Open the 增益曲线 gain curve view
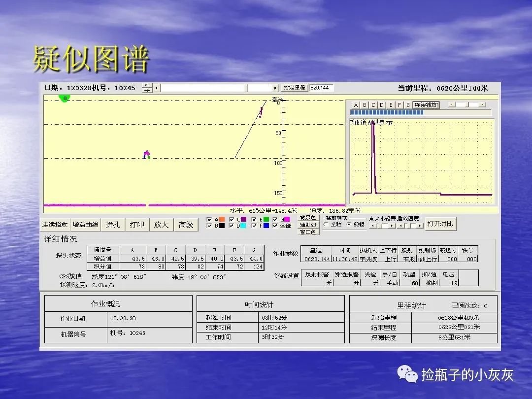 pos(85,225)
